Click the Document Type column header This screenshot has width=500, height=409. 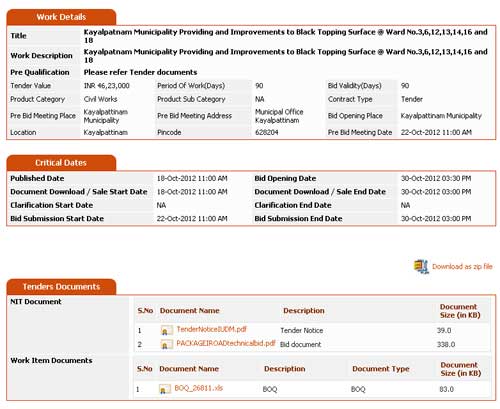pyautogui.click(x=381, y=369)
